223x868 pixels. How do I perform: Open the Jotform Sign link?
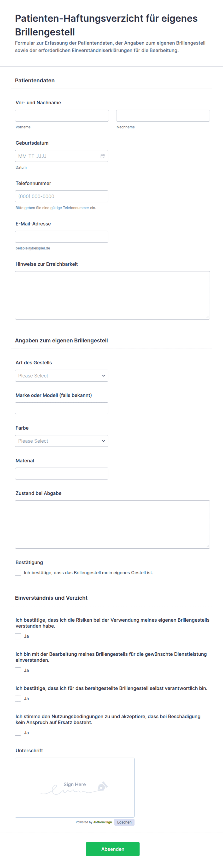point(102,823)
